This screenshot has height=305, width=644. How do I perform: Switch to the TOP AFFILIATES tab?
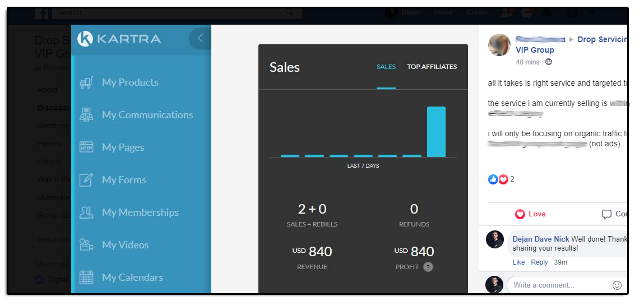(432, 67)
